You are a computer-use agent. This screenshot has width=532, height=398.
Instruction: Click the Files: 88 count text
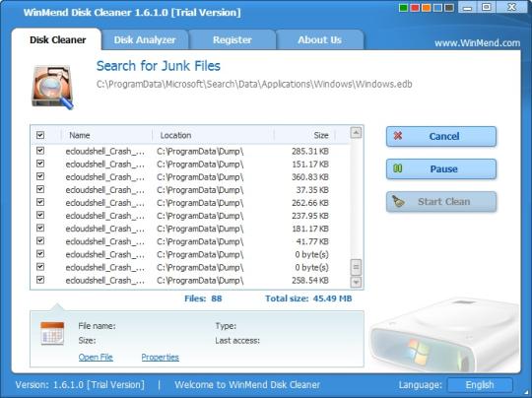point(203,298)
